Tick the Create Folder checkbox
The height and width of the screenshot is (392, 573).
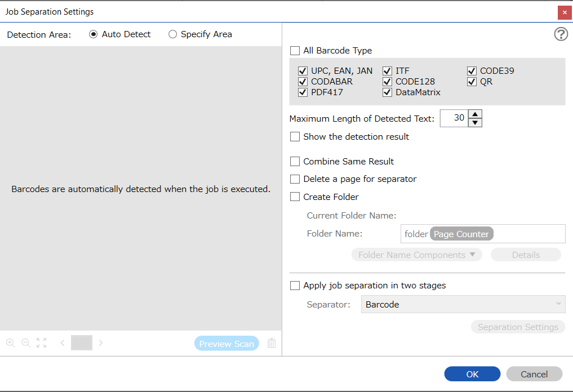point(295,197)
